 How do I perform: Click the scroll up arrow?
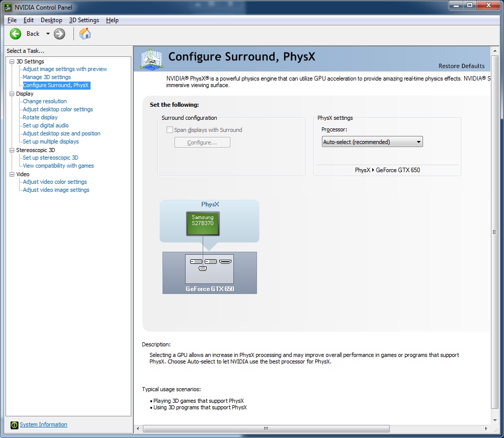click(x=494, y=51)
